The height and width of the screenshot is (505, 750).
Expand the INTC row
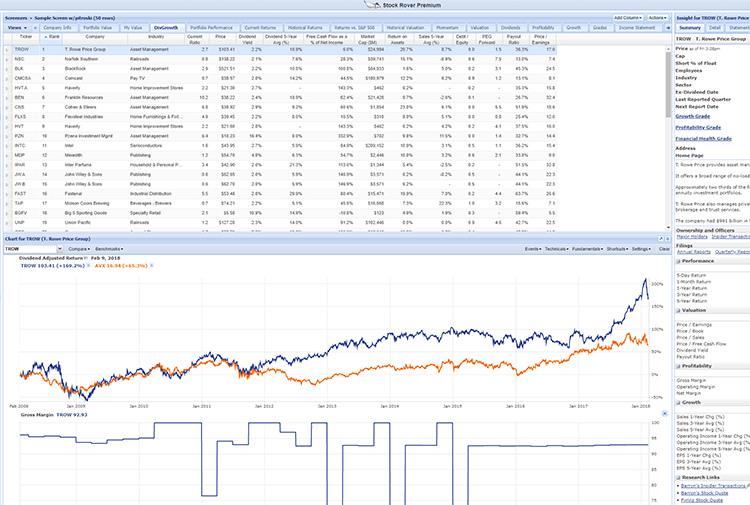[7, 146]
